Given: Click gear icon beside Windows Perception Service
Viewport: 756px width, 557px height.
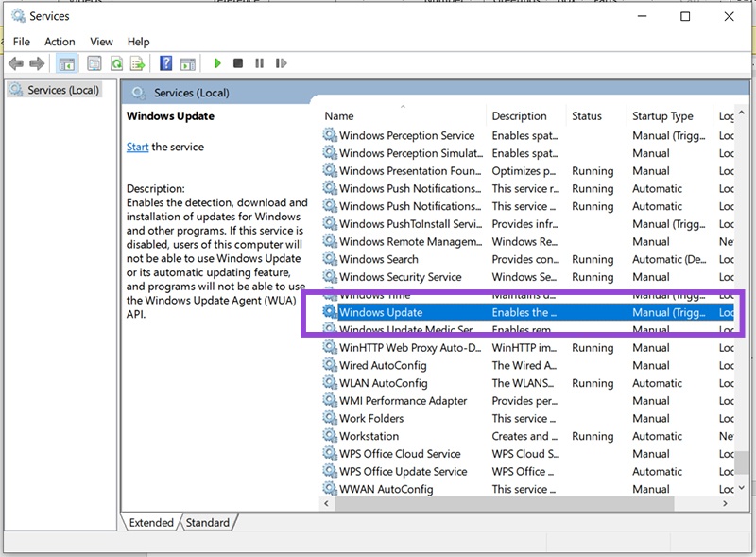Looking at the screenshot, I should (330, 135).
